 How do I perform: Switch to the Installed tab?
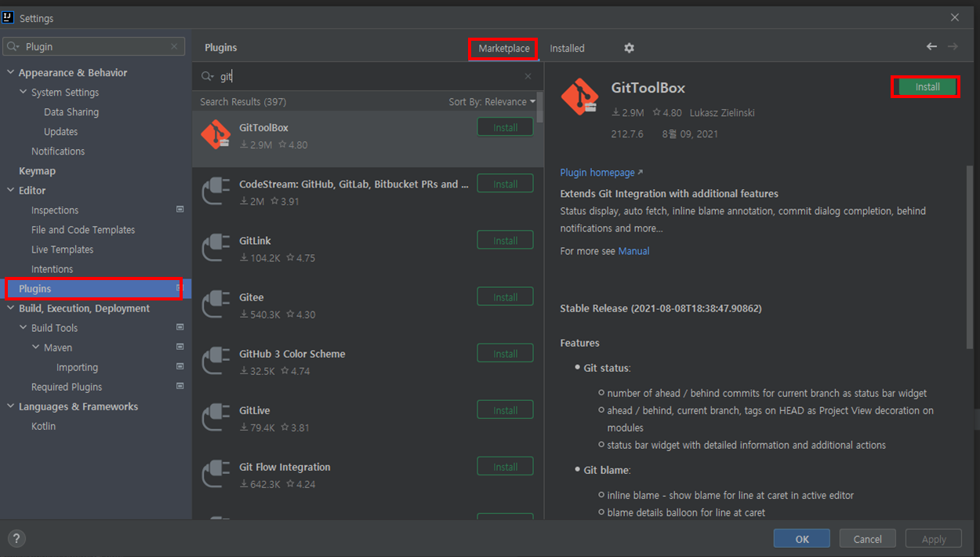pyautogui.click(x=567, y=49)
